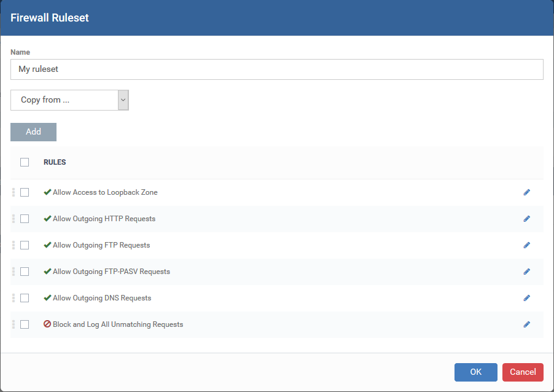Open editor for FTP-PASV Requests rule

526,272
